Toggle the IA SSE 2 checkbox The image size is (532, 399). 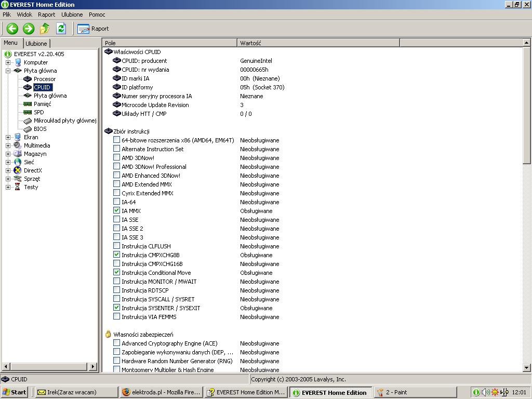click(x=116, y=228)
